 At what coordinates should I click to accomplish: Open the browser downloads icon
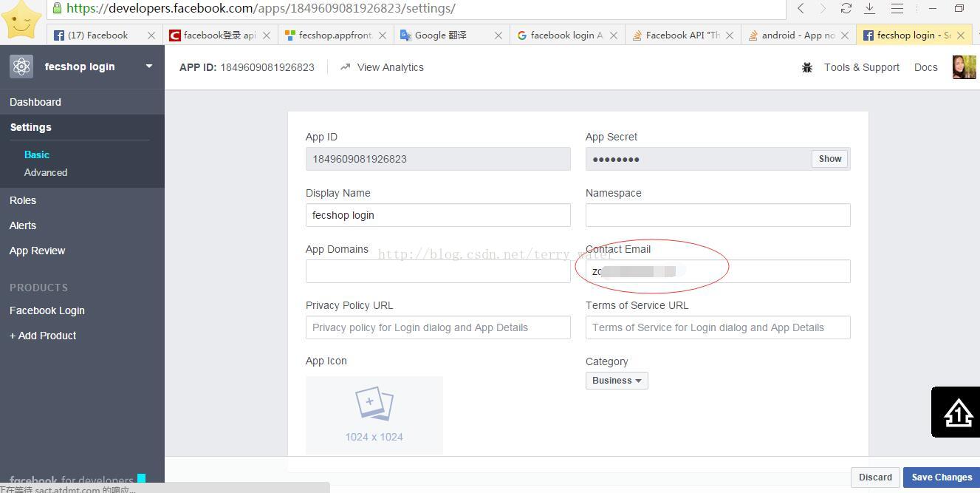pos(870,8)
